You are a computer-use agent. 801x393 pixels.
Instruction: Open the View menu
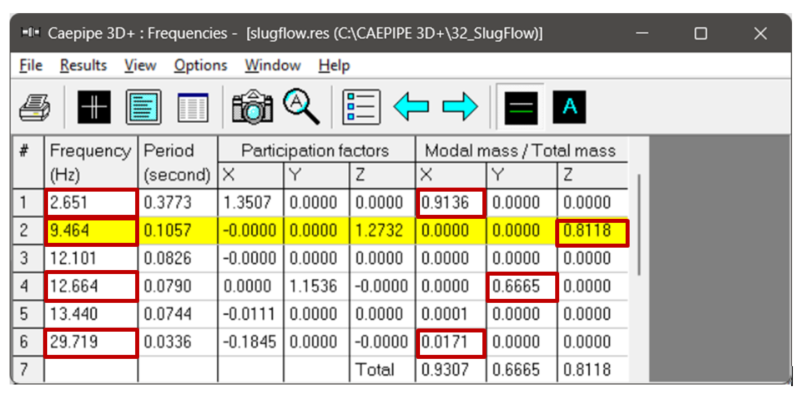point(140,65)
